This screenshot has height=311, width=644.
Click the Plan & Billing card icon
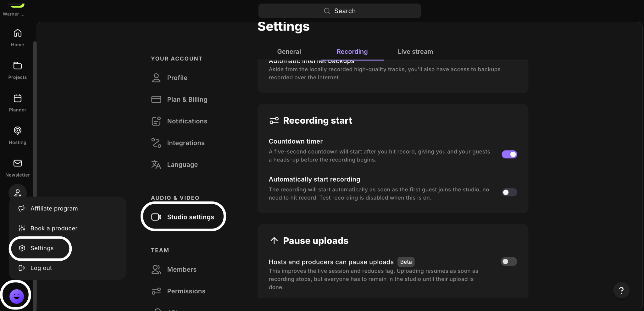pos(156,99)
